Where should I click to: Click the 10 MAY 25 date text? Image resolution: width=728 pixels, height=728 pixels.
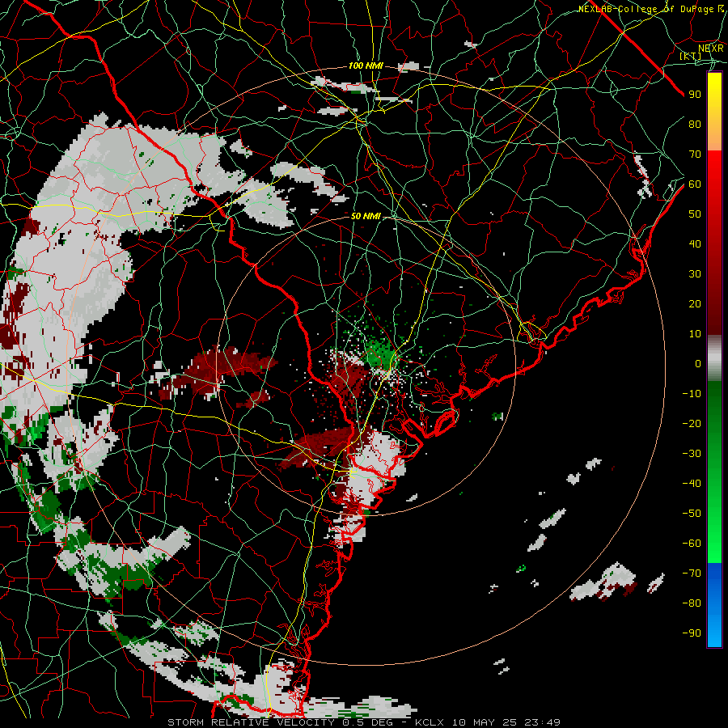click(485, 722)
